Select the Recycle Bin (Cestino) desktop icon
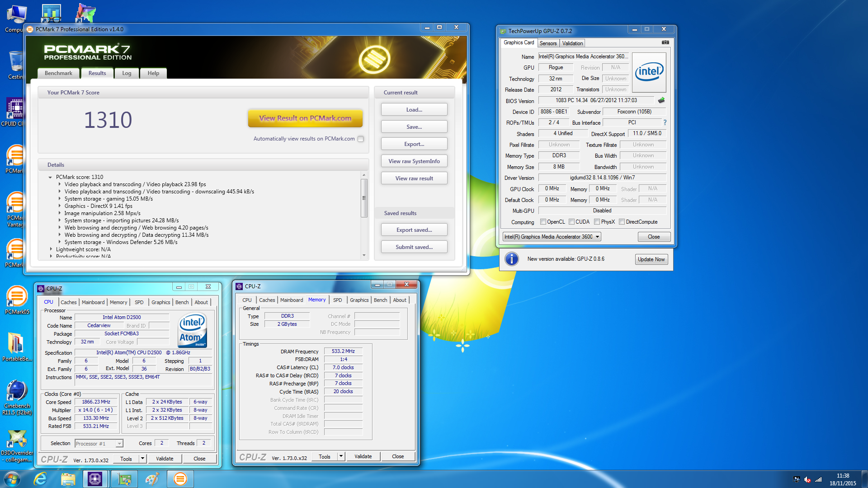 click(15, 66)
